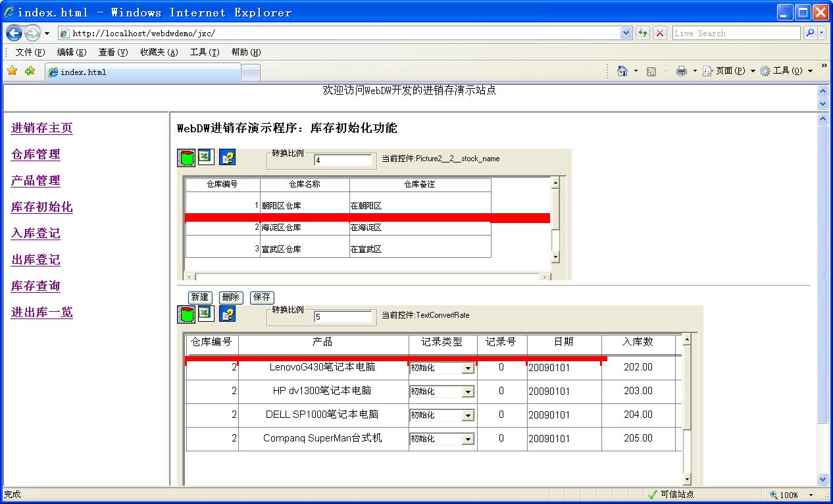Open a new tab with the blank tab button
This screenshot has width=833, height=504.
click(x=251, y=73)
